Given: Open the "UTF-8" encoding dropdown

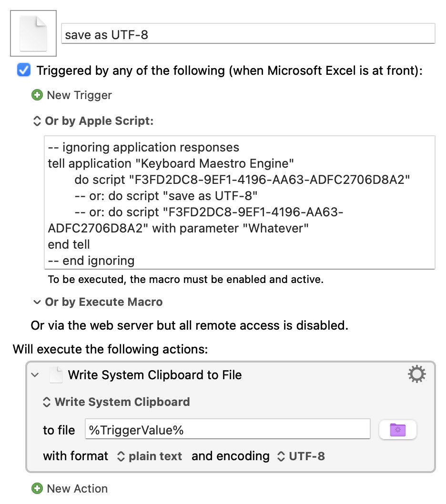Looking at the screenshot, I should click(x=301, y=456).
